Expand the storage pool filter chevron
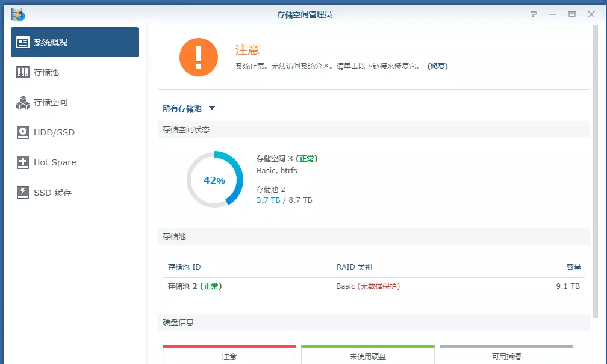The height and width of the screenshot is (364, 607). click(x=211, y=110)
